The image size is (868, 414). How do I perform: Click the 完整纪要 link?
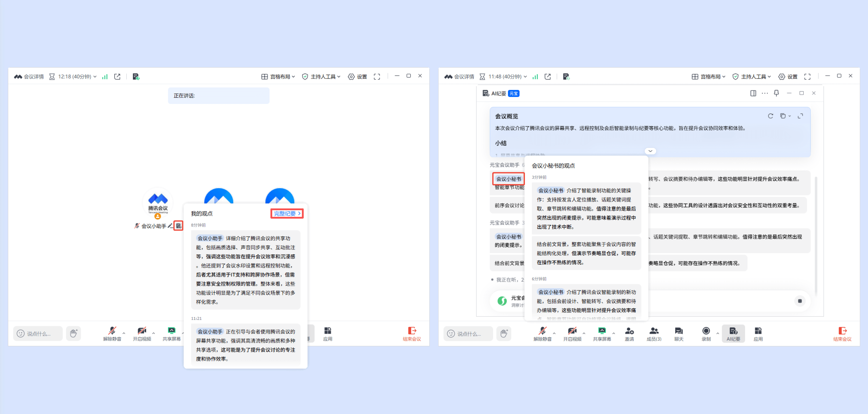pyautogui.click(x=287, y=213)
